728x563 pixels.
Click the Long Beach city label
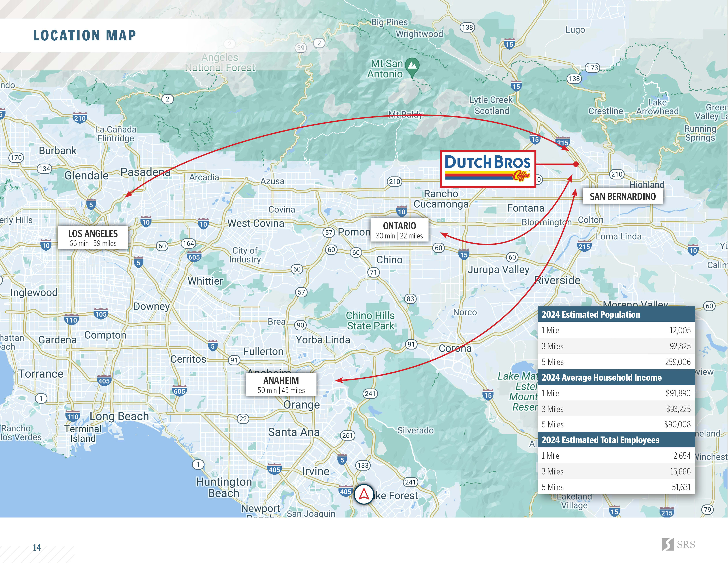pyautogui.click(x=119, y=416)
